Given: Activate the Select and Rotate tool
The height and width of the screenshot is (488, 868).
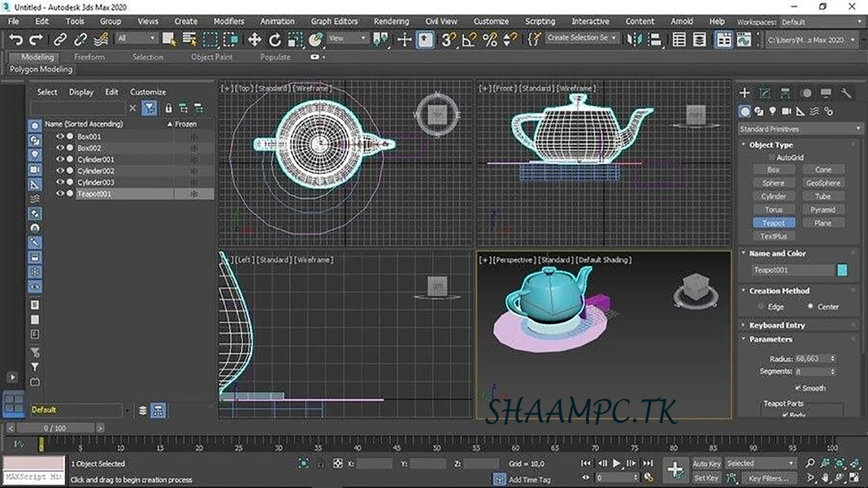Looking at the screenshot, I should click(x=275, y=40).
